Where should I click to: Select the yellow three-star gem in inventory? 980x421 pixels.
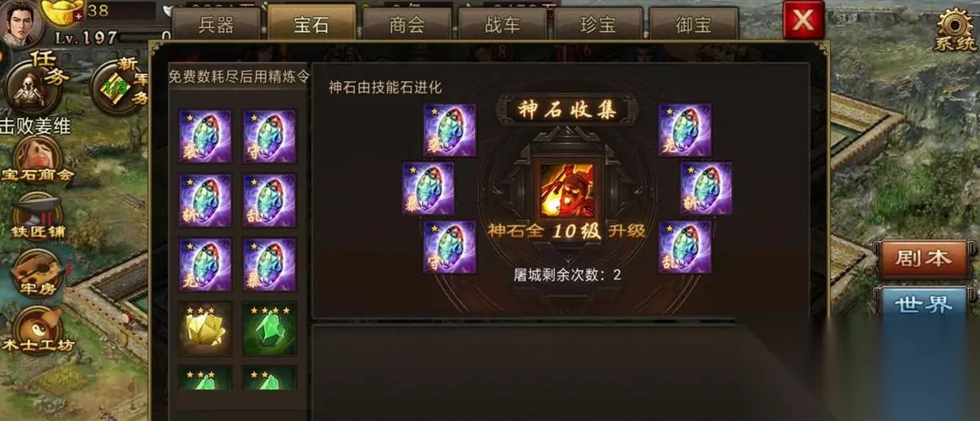coord(205,329)
